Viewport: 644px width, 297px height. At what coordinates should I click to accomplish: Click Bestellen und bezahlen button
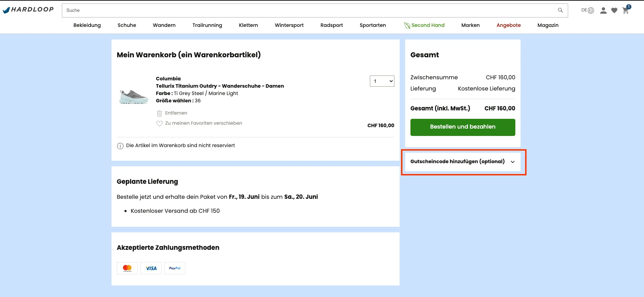pos(463,127)
